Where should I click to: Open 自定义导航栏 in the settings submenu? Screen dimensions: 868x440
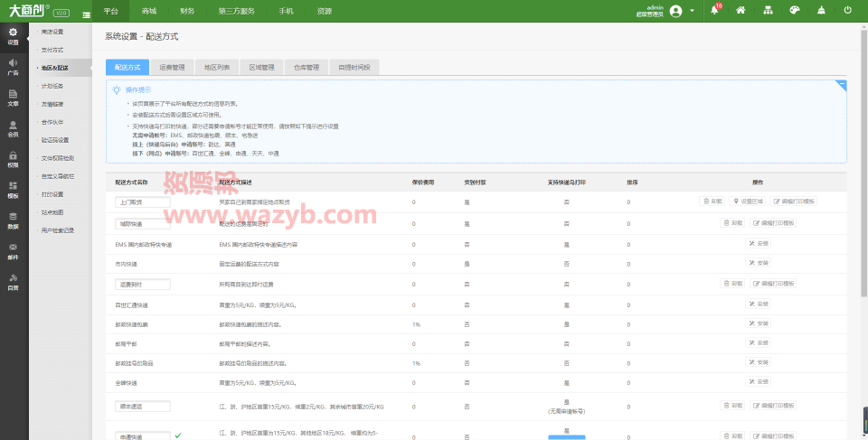pos(58,176)
